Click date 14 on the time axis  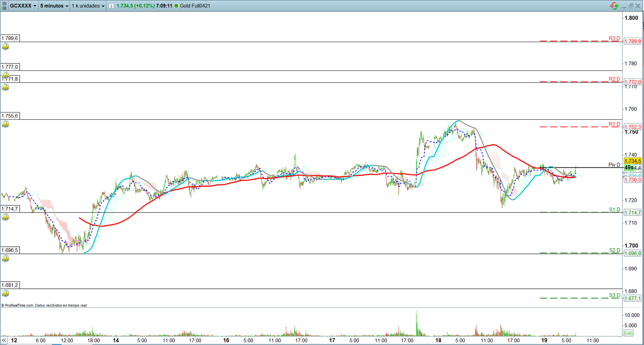(116, 340)
